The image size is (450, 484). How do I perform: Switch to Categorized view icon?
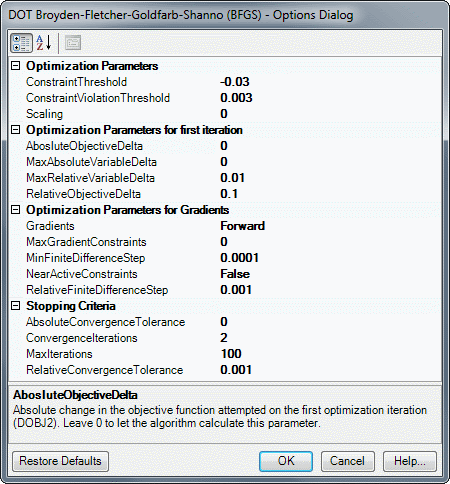point(21,43)
